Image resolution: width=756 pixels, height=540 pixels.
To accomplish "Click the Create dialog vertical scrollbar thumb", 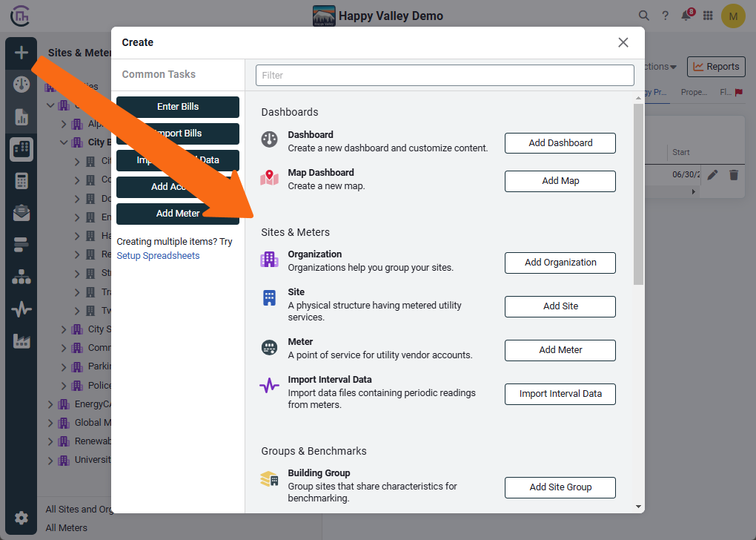I will tap(638, 194).
